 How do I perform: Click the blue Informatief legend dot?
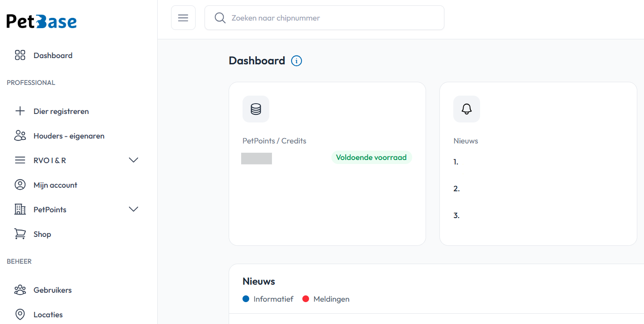pos(246,299)
